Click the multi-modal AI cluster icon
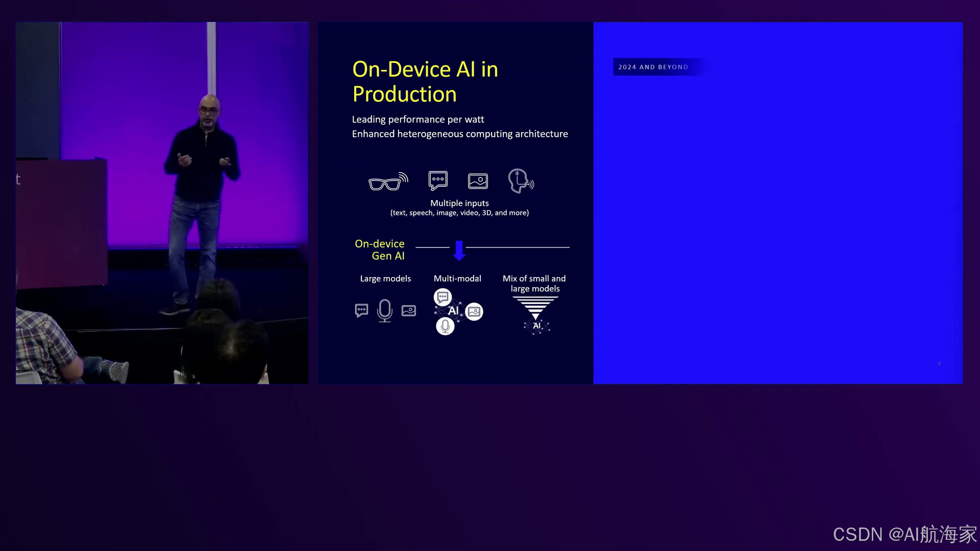The image size is (980, 551). pyautogui.click(x=453, y=311)
